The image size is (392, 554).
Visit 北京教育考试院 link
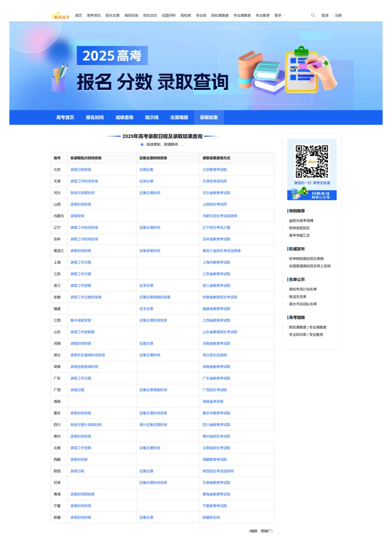pos(215,170)
